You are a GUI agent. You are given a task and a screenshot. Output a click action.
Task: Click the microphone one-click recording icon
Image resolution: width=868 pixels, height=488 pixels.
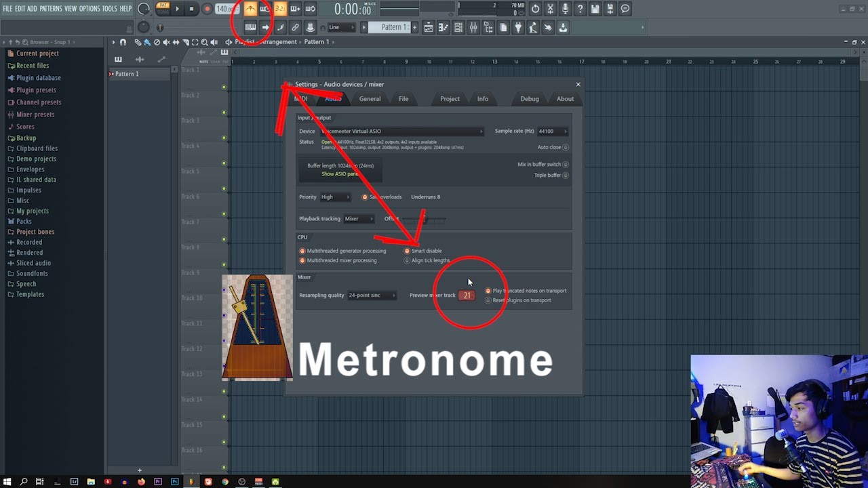(565, 9)
